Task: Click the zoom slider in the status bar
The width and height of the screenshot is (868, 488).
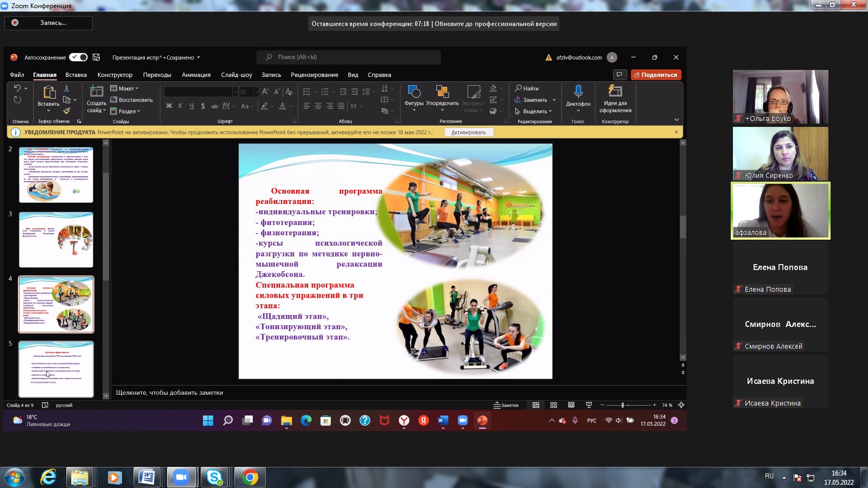Action: (628, 405)
